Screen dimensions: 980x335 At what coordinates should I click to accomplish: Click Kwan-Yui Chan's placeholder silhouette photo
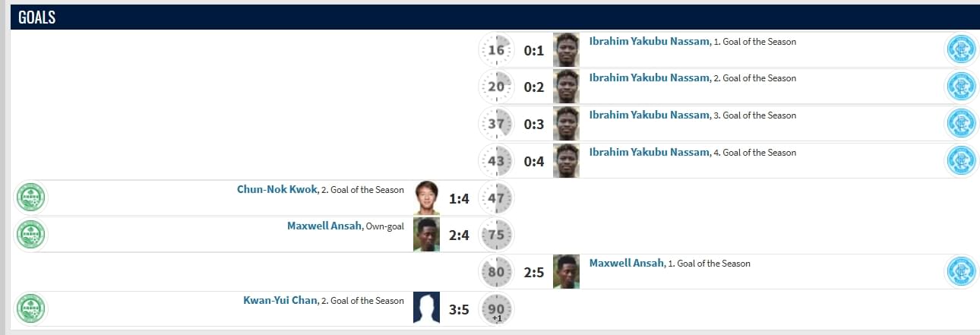(426, 308)
